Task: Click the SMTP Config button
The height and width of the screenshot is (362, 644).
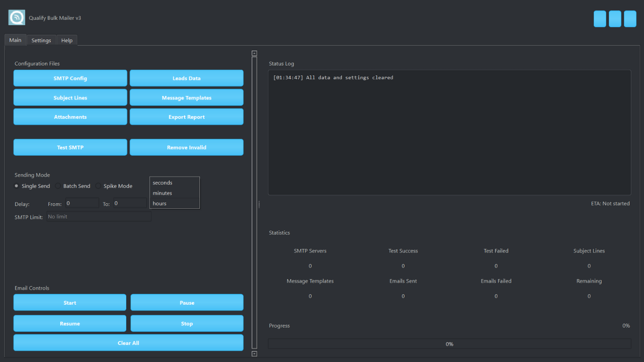Action: tap(70, 78)
